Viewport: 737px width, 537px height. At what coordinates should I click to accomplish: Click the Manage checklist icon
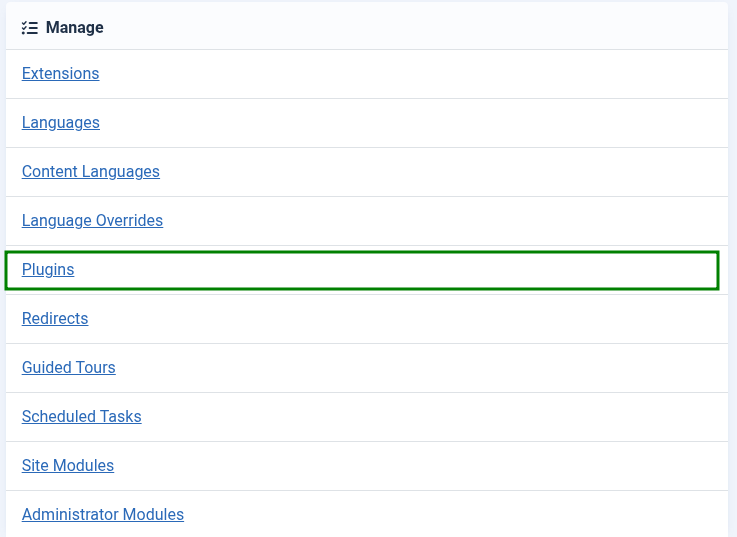point(29,28)
